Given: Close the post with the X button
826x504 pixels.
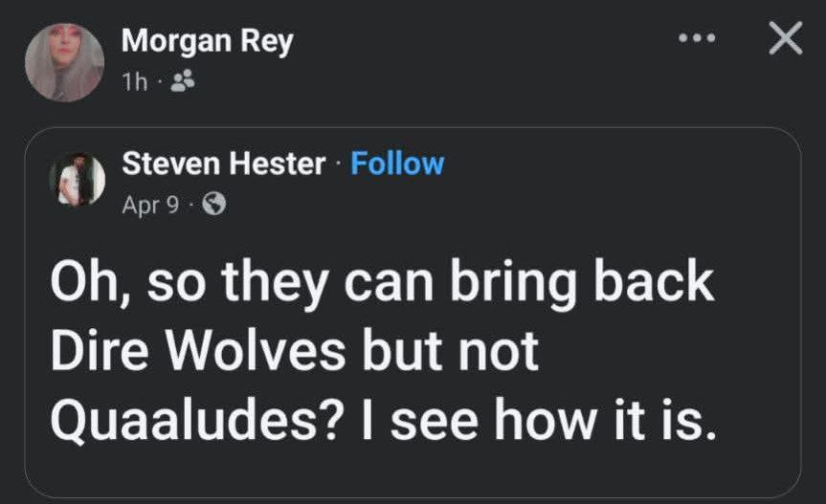Looking at the screenshot, I should 785,39.
